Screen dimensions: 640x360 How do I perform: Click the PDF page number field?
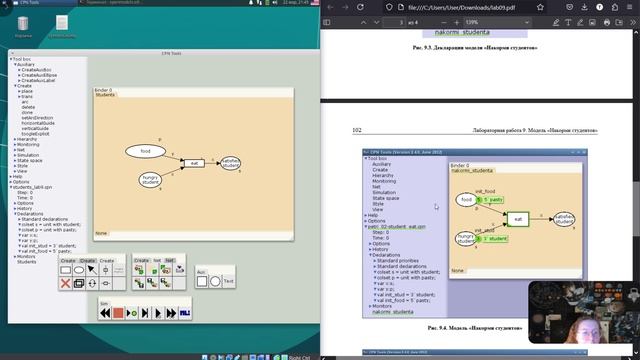[394, 22]
